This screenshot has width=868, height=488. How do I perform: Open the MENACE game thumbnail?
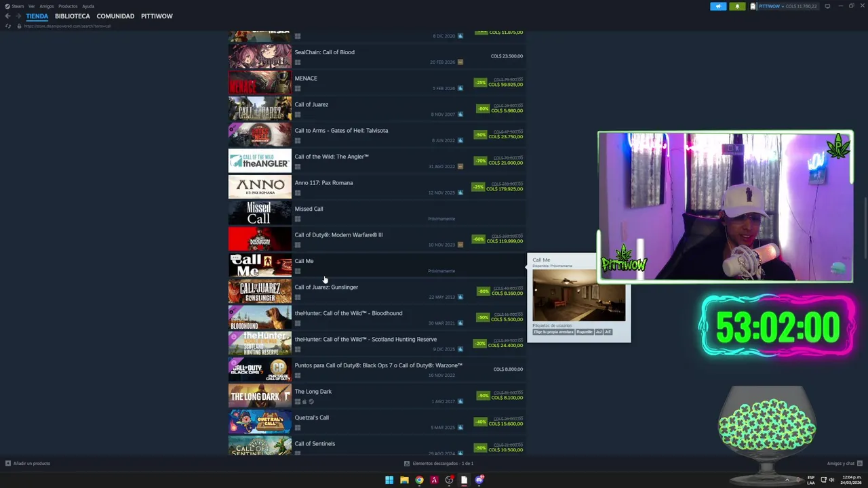pos(260,83)
